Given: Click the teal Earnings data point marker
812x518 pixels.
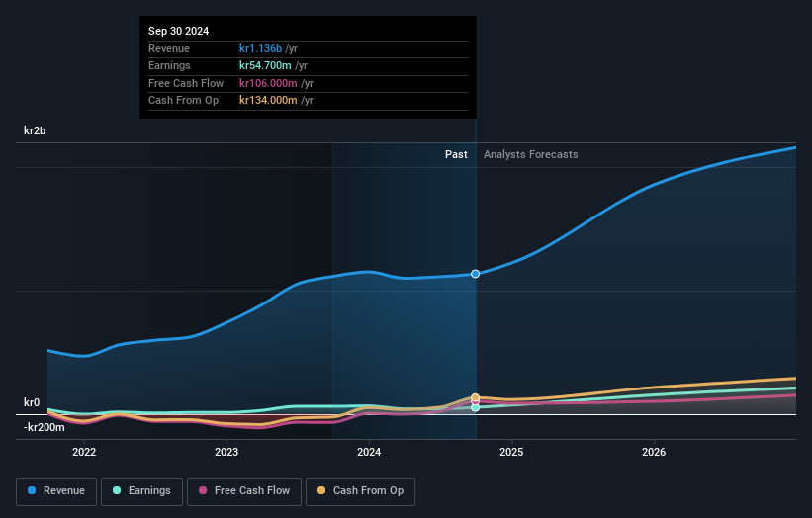Looking at the screenshot, I should point(475,407).
